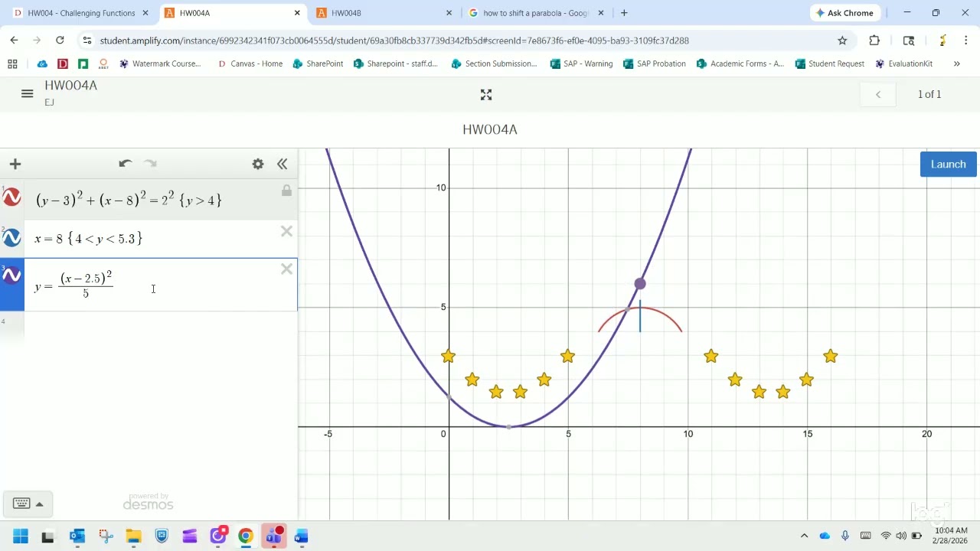Show more bookmarks with double chevron
This screenshot has width=980, height=551.
[x=956, y=64]
